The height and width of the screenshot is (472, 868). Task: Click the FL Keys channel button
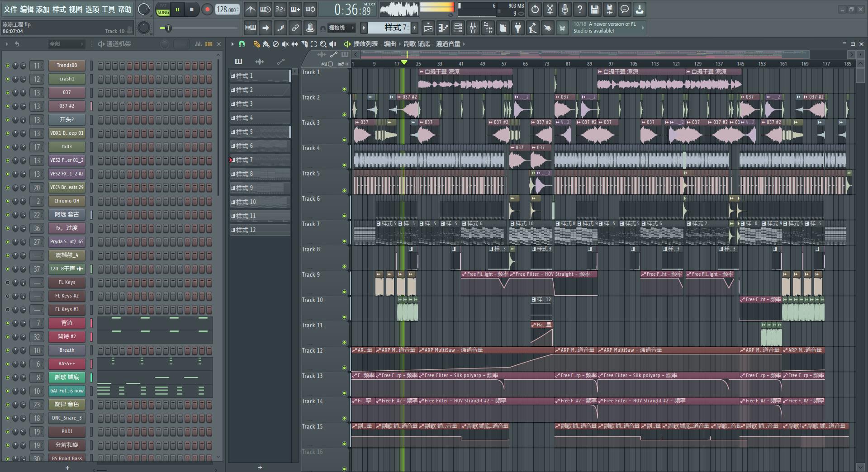click(x=66, y=282)
